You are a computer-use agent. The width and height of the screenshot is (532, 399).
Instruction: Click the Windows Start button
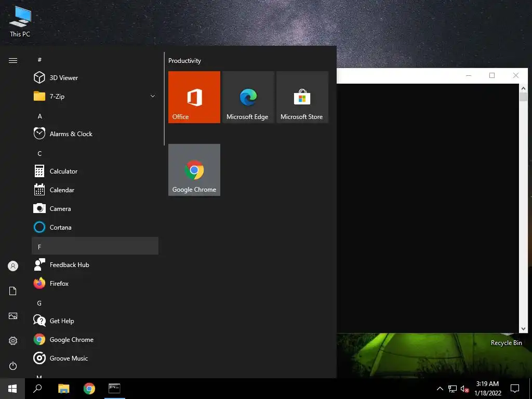(12, 389)
